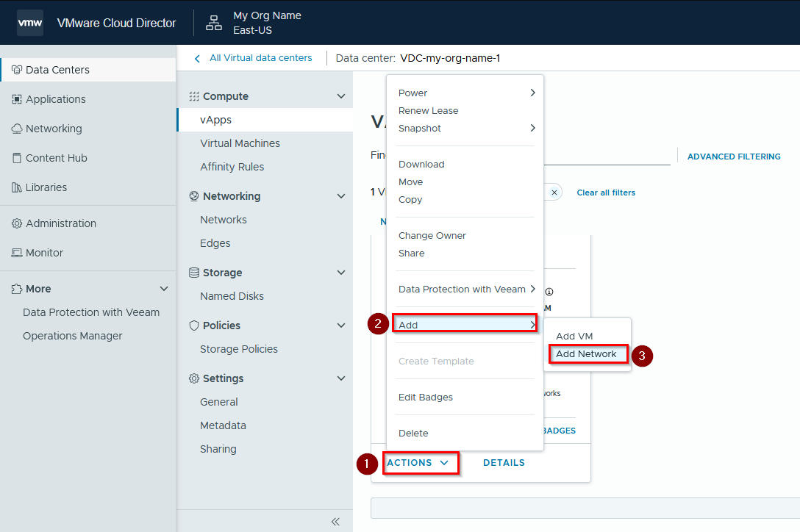Go back using the left arrow icon
The image size is (800, 532).
(x=197, y=59)
